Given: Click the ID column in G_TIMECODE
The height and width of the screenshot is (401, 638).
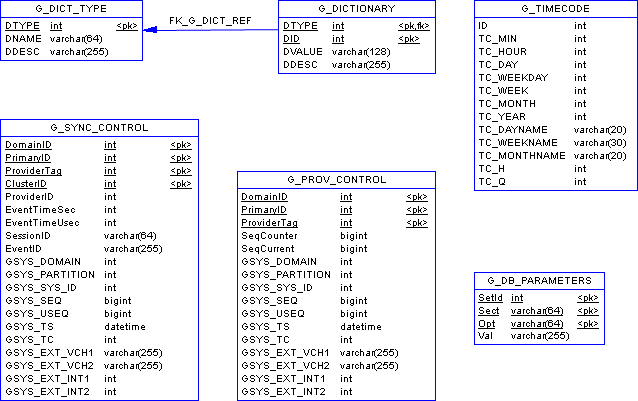Looking at the screenshot, I should (483, 26).
